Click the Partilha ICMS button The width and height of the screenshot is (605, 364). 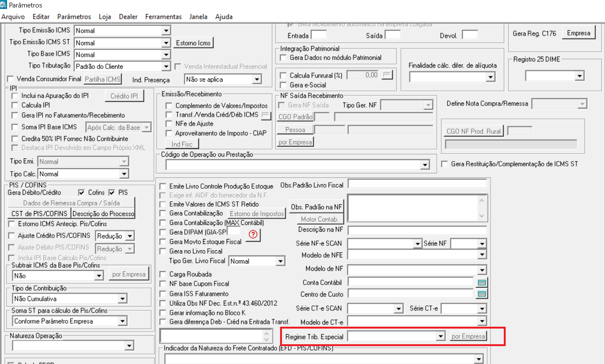click(x=102, y=79)
